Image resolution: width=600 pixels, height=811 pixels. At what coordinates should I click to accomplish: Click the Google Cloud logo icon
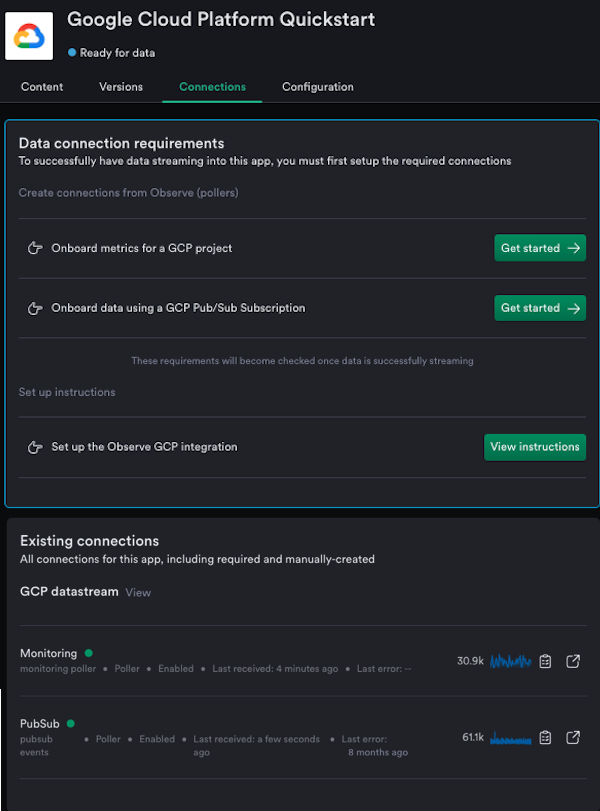29,36
